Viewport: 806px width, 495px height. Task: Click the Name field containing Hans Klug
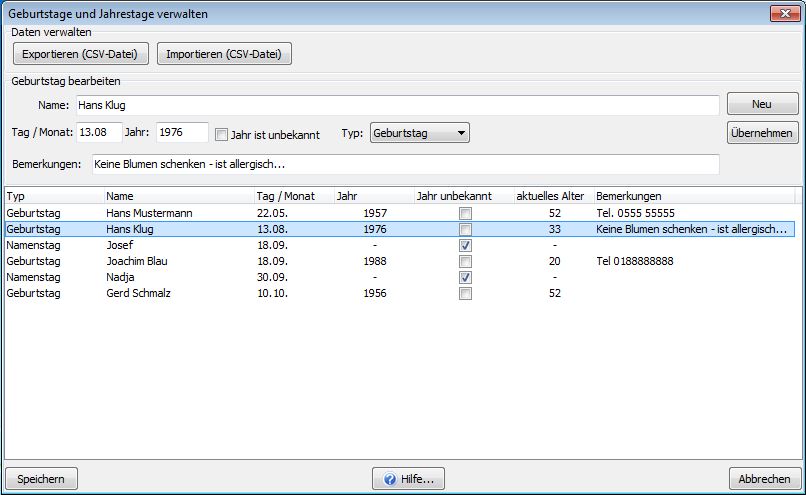(397, 105)
